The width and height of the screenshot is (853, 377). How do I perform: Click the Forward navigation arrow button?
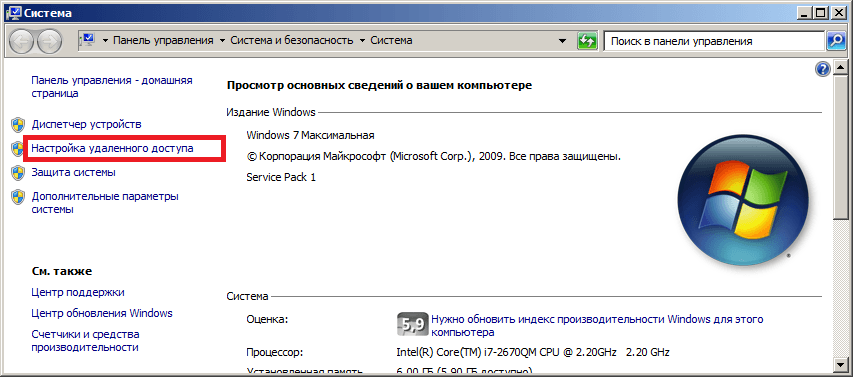(49, 41)
